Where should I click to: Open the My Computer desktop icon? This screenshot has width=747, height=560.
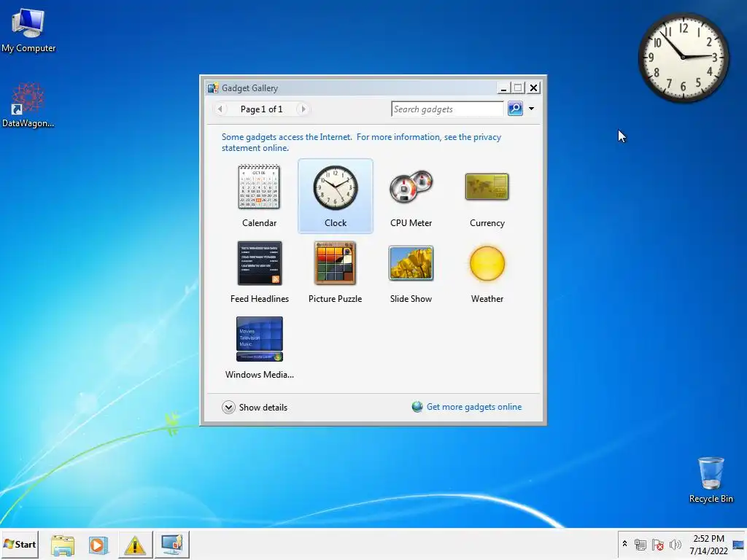pyautogui.click(x=28, y=31)
